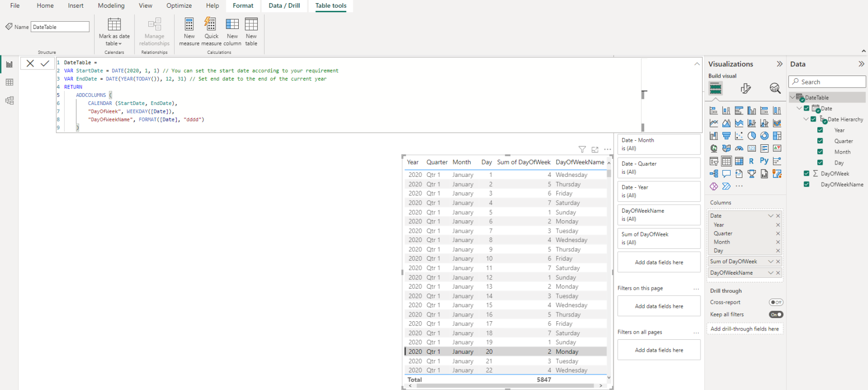
Task: Collapse the Data pane
Action: (x=861, y=64)
